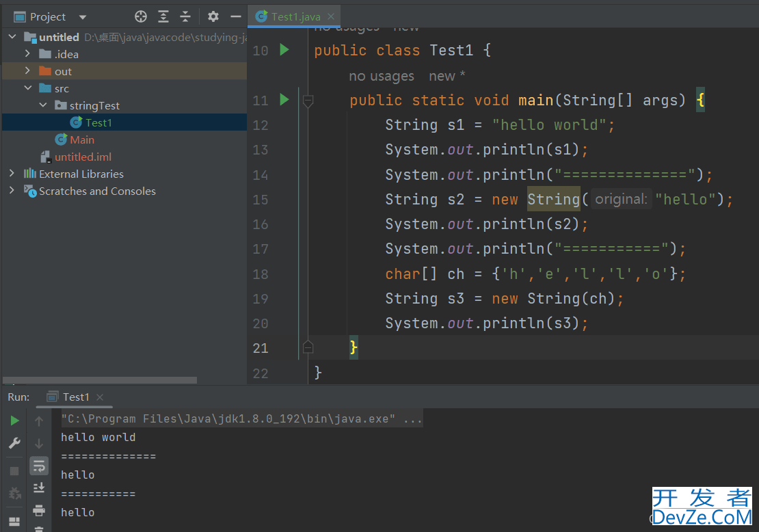Viewport: 759px width, 532px height.
Task: Switch to Test1.java editor tab
Action: (295, 16)
